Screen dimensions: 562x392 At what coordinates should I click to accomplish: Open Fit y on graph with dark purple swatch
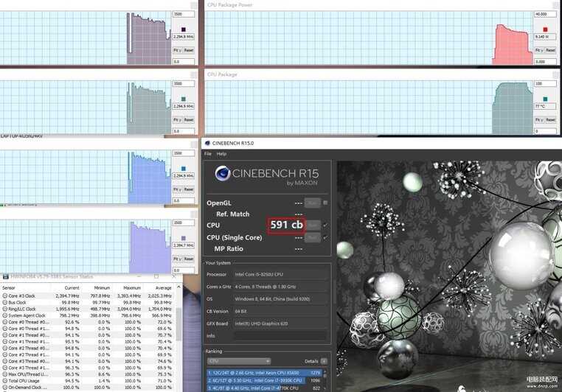(x=177, y=51)
